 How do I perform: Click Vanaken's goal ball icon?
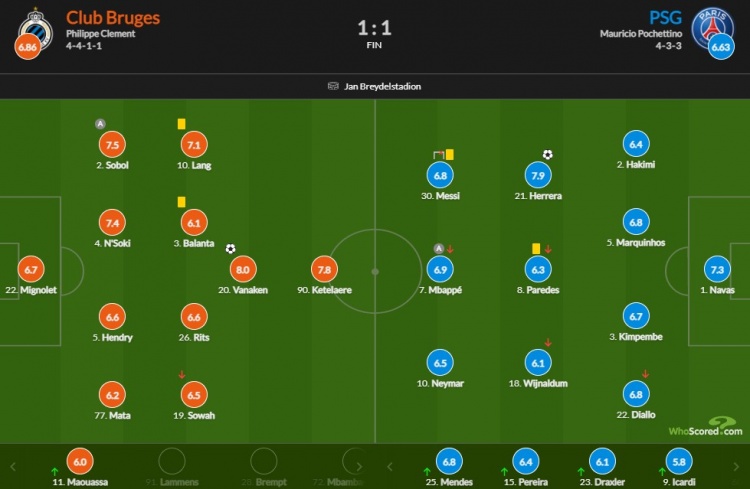click(230, 249)
